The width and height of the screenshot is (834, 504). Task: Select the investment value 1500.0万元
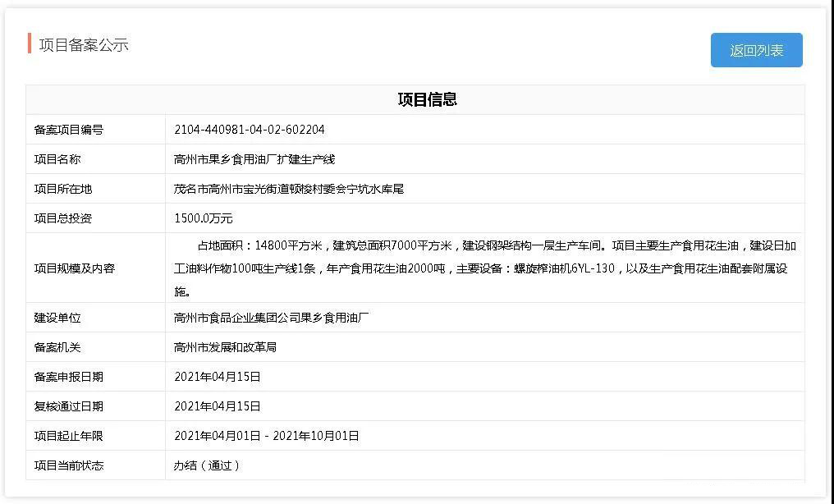click(204, 218)
